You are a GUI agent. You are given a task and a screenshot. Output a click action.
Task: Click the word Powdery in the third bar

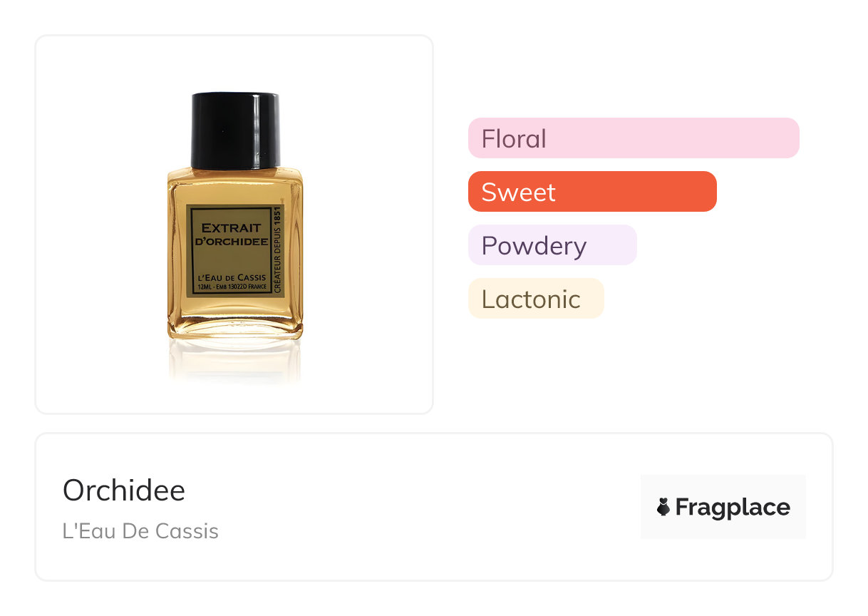click(534, 245)
